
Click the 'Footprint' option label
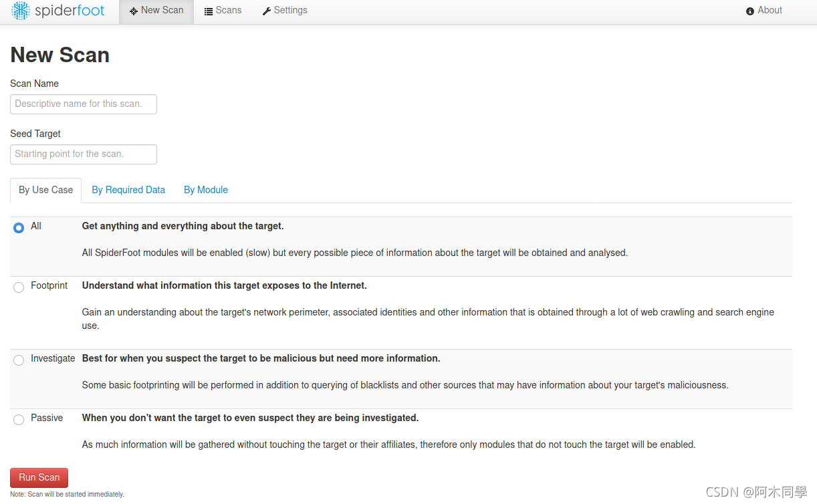[49, 285]
